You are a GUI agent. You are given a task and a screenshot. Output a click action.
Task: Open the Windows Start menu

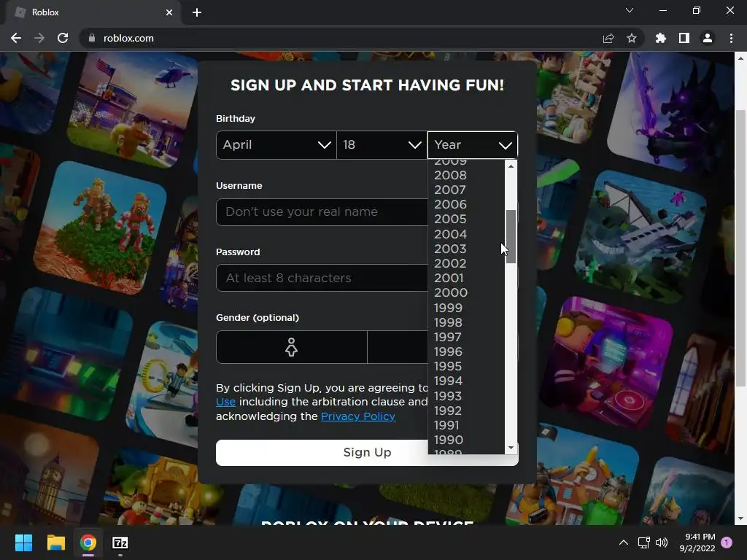tap(23, 542)
